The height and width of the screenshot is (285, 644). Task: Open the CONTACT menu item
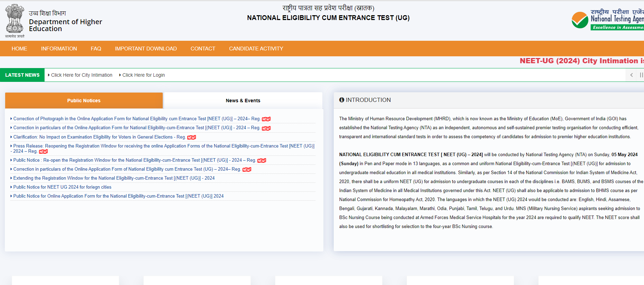pyautogui.click(x=203, y=49)
